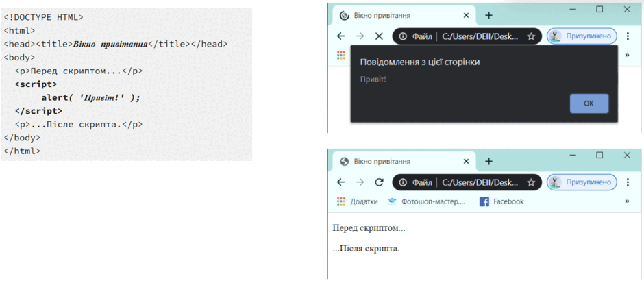Close Вікно привітання tab in top window
This screenshot has width=644, height=283.
[466, 15]
